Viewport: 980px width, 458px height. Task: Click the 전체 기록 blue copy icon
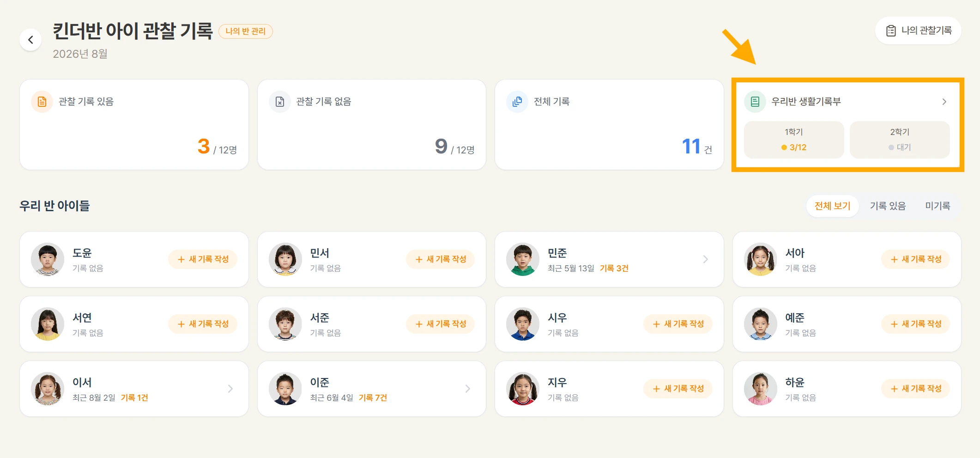[x=517, y=102]
